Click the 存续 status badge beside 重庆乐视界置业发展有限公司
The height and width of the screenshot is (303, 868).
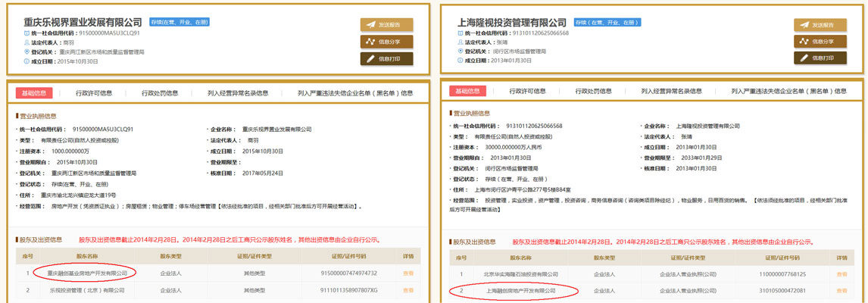(179, 23)
